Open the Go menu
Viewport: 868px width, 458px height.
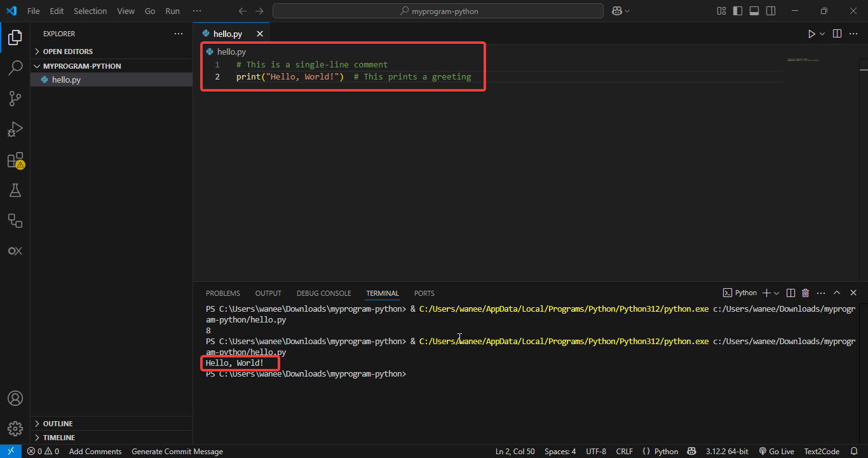pyautogui.click(x=150, y=11)
